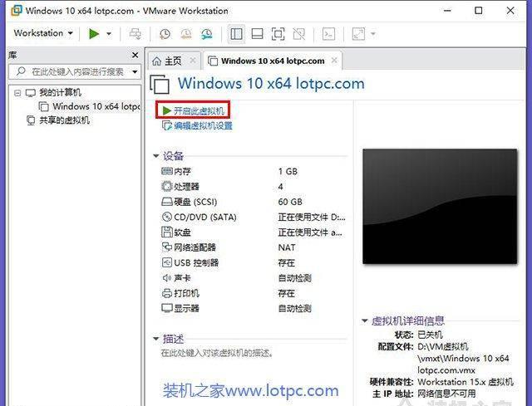Click the Revert to snapshot icon
The width and height of the screenshot is (532, 406).
tap(185, 33)
